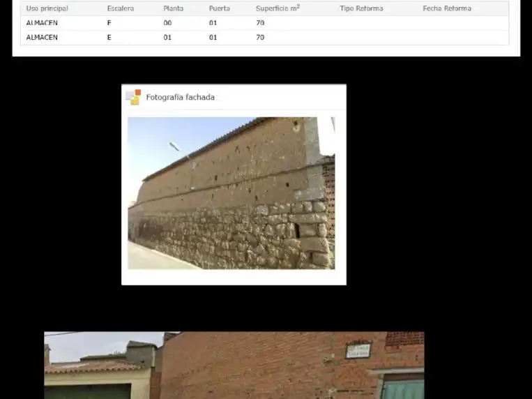Image resolution: width=532 pixels, height=399 pixels.
Task: Click the Fecha Reforma column header
Action: pos(447,8)
